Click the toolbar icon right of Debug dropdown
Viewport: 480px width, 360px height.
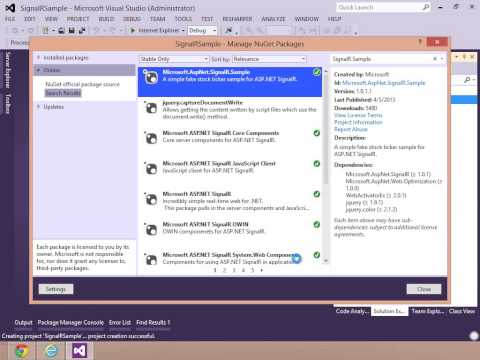coord(229,30)
